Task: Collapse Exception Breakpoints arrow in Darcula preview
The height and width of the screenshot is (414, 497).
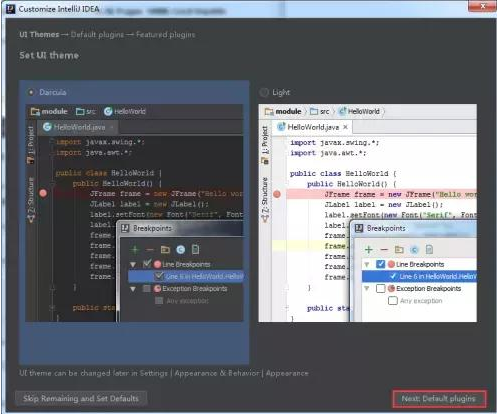Action: 133,289
